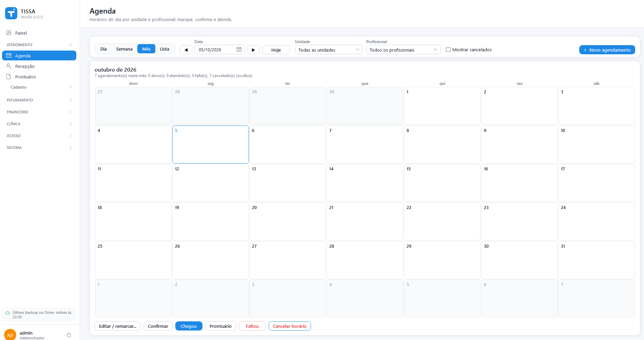Click the Recepção person icon
644x340 pixels.
[9, 66]
